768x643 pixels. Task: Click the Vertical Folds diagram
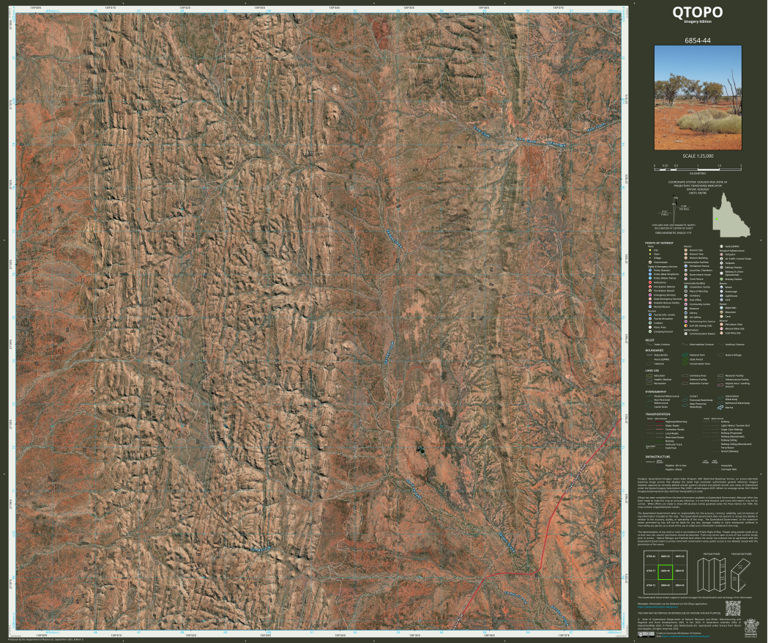pyautogui.click(x=711, y=575)
